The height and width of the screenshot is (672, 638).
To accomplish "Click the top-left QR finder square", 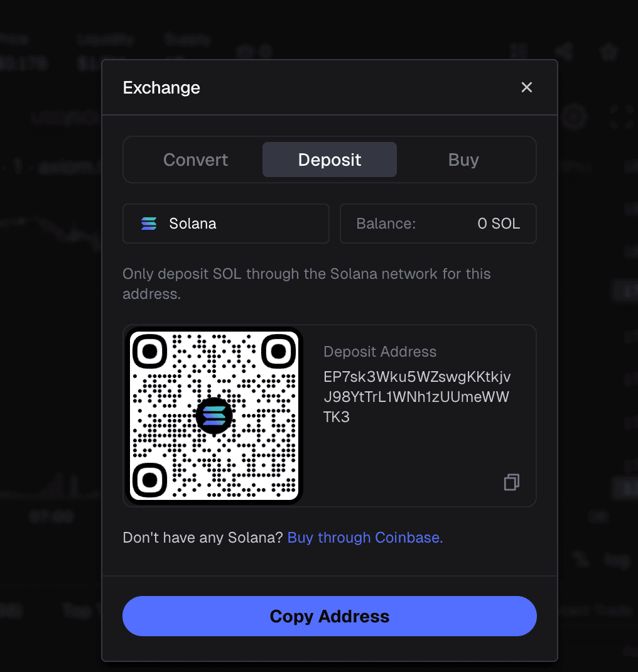I will click(x=149, y=352).
